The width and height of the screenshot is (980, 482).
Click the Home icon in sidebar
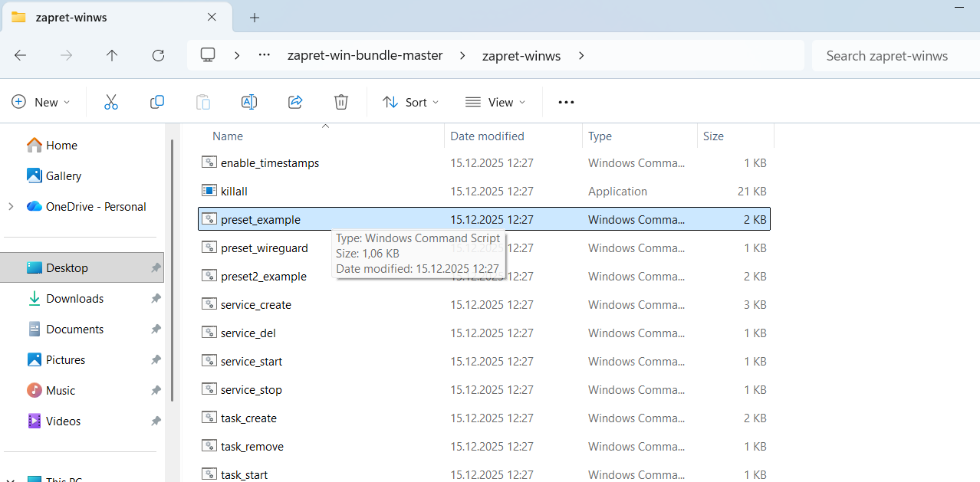pyautogui.click(x=35, y=145)
